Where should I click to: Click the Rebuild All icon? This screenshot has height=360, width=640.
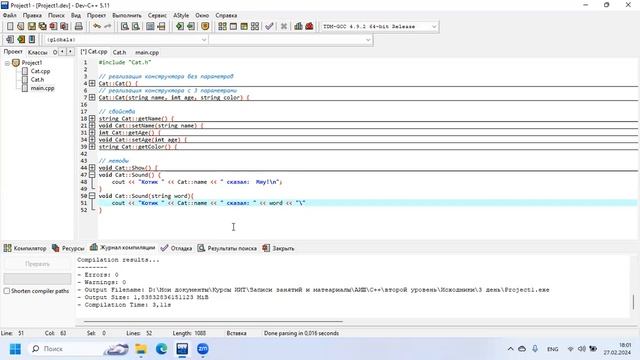click(x=255, y=27)
